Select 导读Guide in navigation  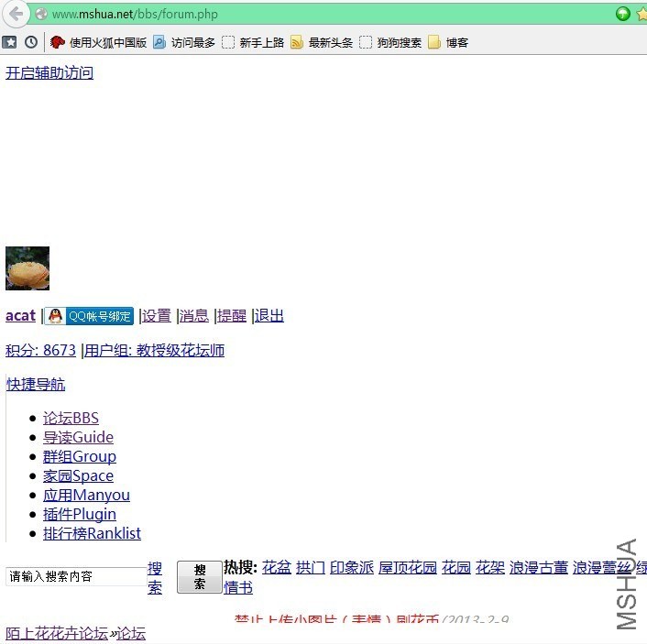(78, 437)
